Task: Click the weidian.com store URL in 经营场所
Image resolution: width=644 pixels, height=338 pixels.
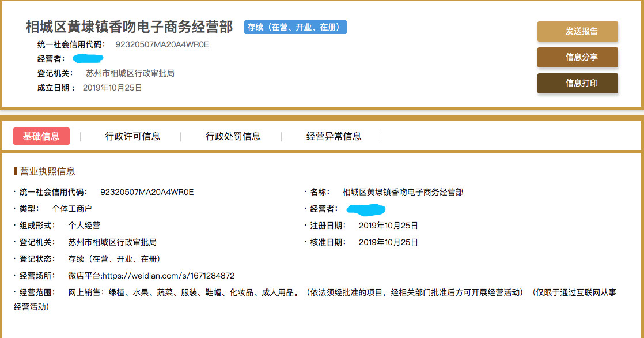Action: click(168, 276)
